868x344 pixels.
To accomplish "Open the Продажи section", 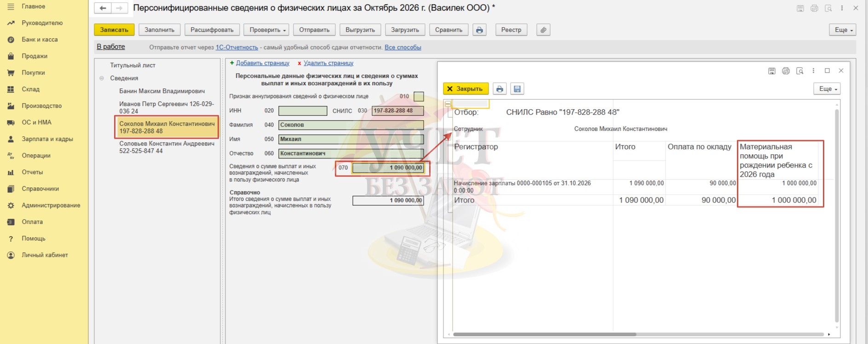I will tap(34, 56).
